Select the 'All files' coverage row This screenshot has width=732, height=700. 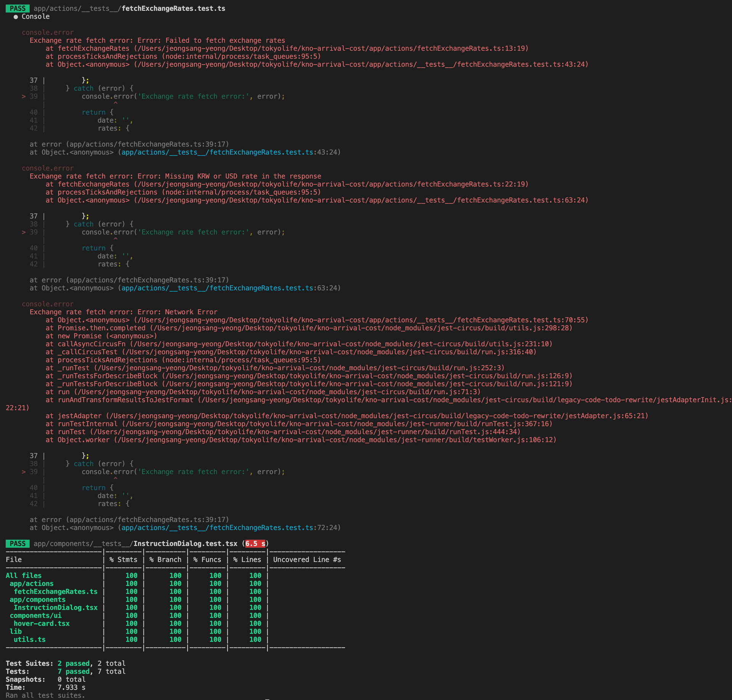point(24,575)
